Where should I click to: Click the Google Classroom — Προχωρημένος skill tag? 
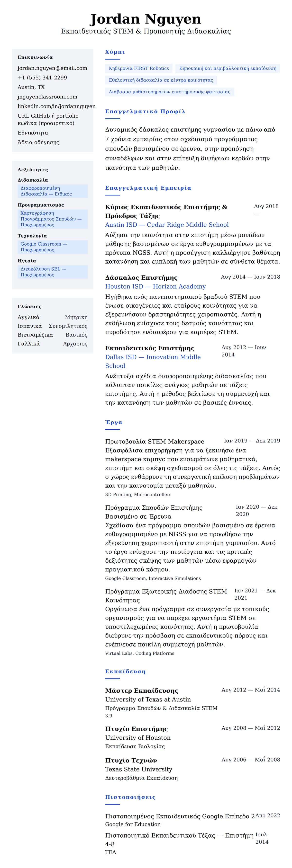(52, 247)
